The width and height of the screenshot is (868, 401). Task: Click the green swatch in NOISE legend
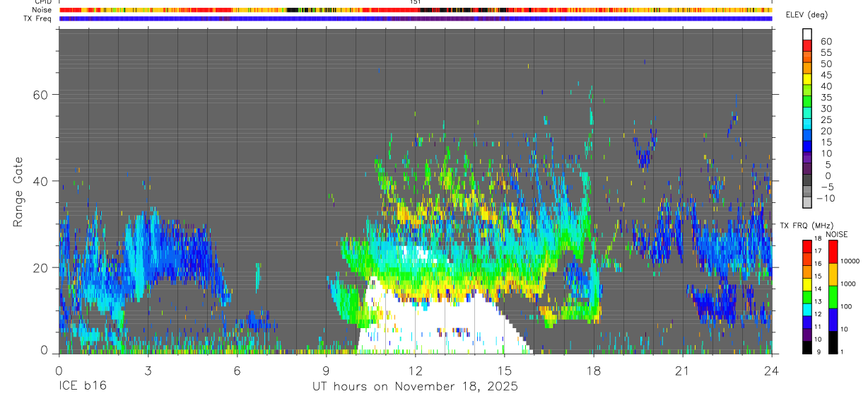pos(833,297)
